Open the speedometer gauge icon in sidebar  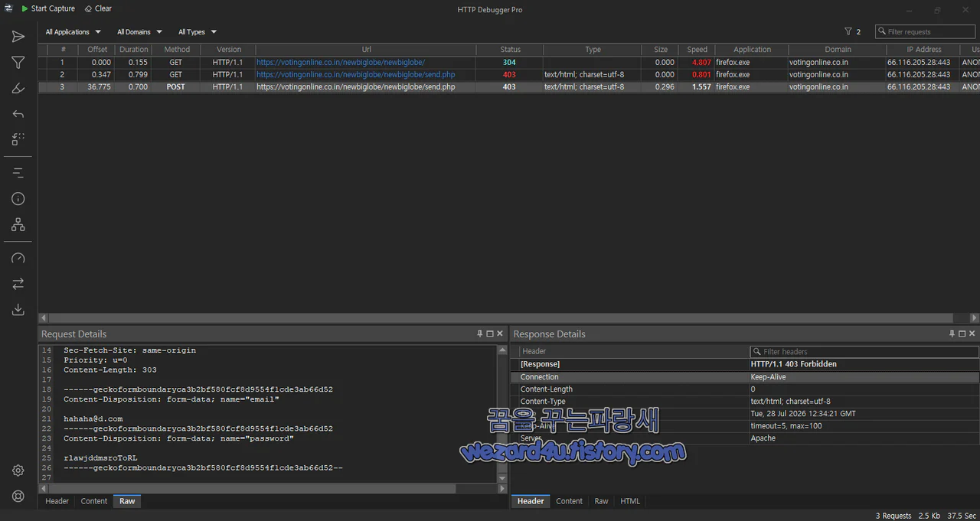tap(18, 259)
